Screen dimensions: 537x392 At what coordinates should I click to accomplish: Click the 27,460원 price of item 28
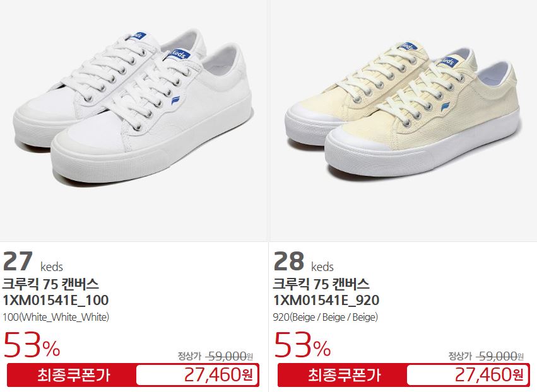coord(489,374)
